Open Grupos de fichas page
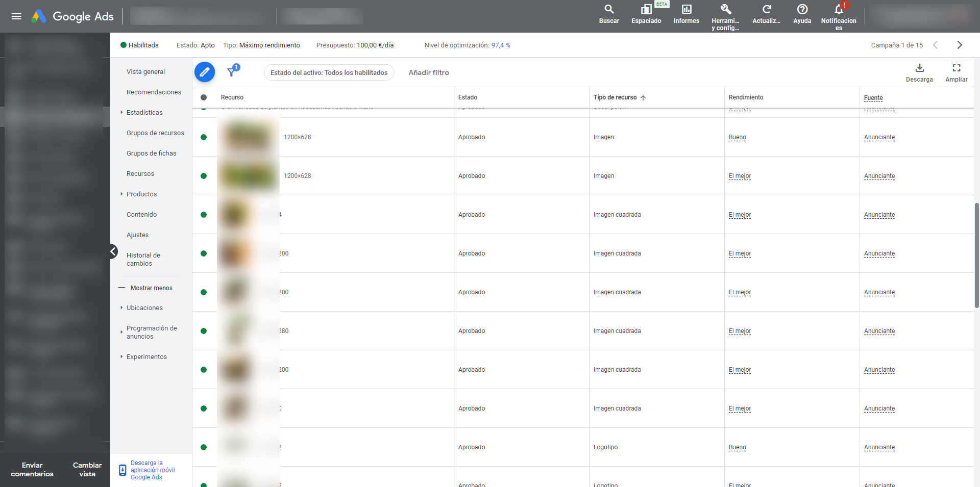 coord(151,153)
